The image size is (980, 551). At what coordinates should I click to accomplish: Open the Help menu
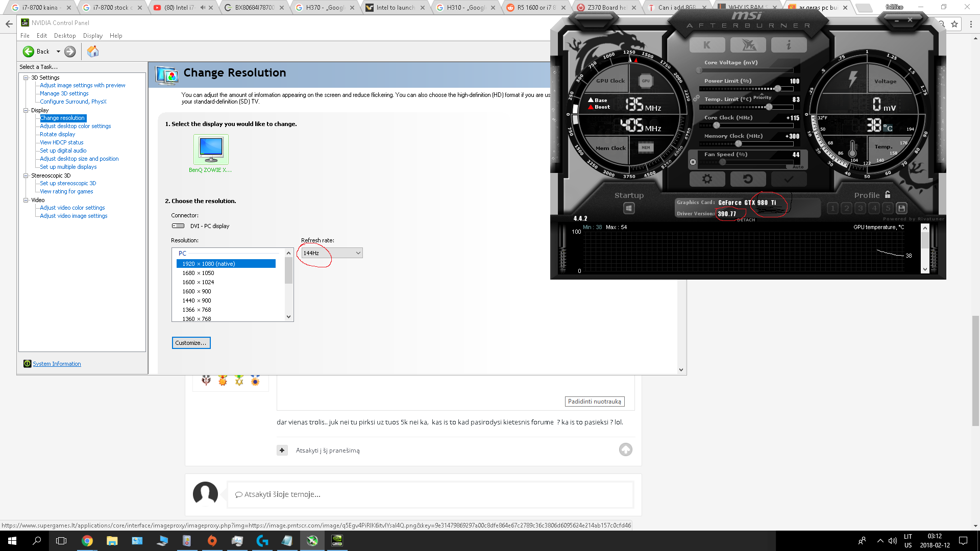tap(116, 36)
